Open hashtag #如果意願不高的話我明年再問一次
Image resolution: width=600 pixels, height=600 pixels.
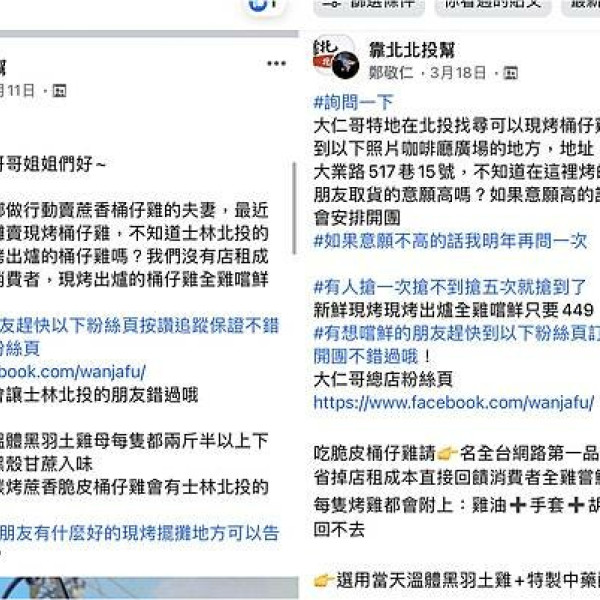pos(450,241)
